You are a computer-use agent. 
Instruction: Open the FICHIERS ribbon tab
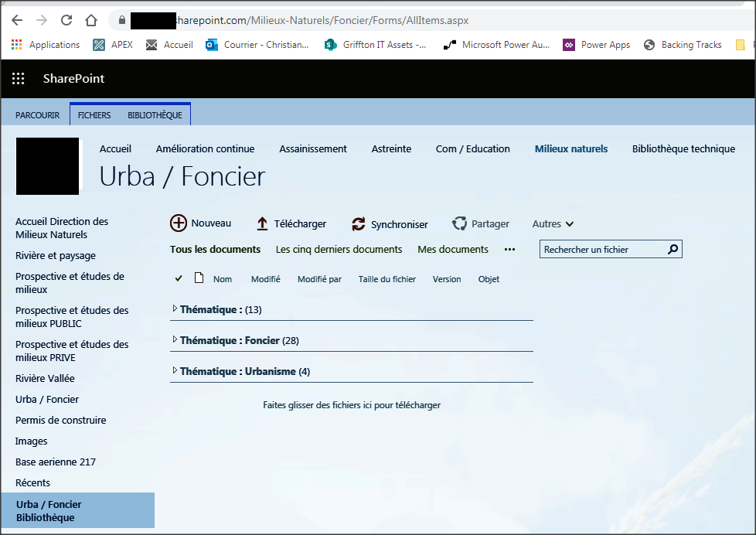coord(94,115)
